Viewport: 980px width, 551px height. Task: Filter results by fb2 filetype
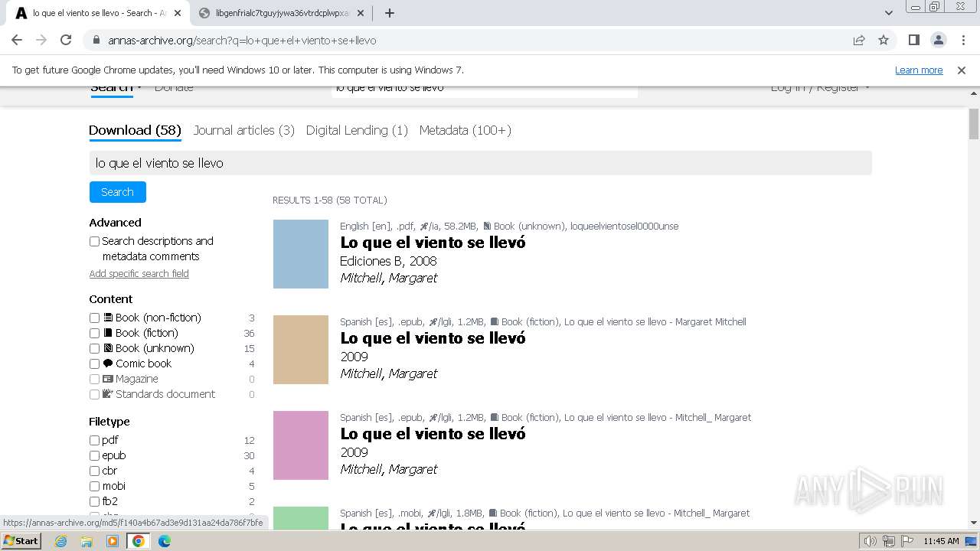click(94, 501)
